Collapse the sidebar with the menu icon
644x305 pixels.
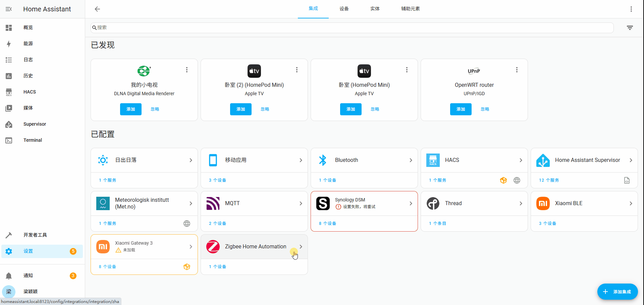point(9,9)
